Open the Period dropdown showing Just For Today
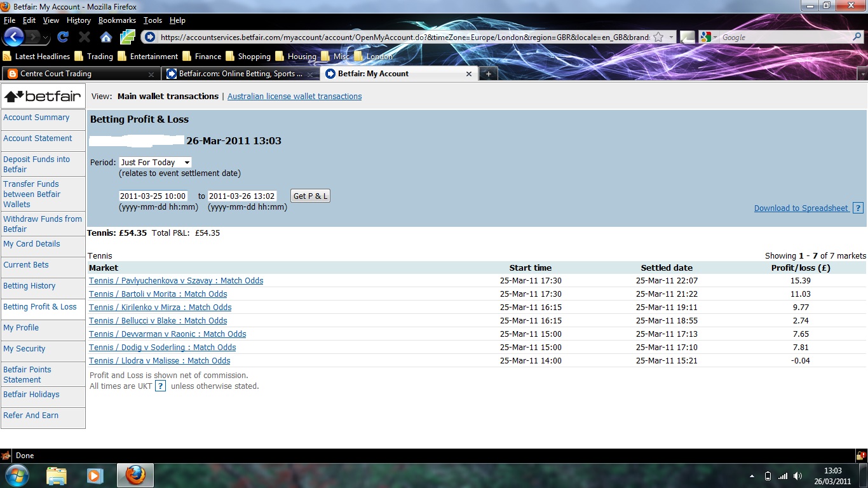Screen dimensions: 868x488 [155, 163]
